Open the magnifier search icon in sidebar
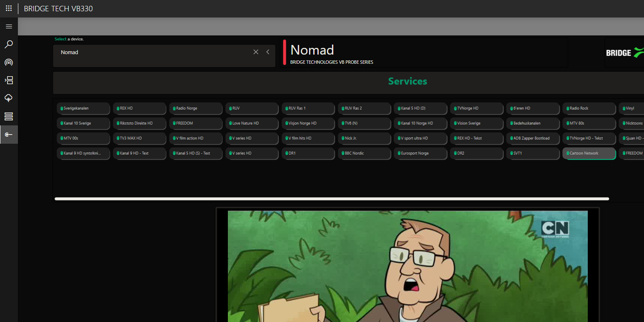644x322 pixels. (x=9, y=44)
